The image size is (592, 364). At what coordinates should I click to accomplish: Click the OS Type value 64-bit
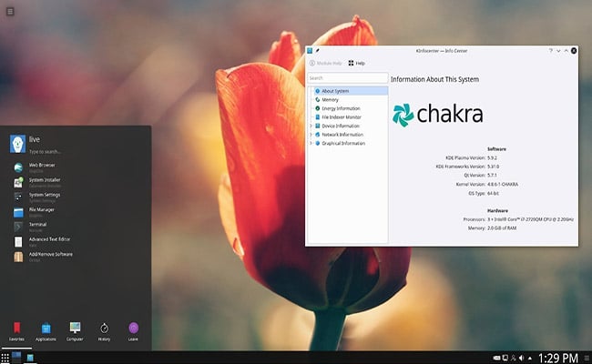point(493,193)
